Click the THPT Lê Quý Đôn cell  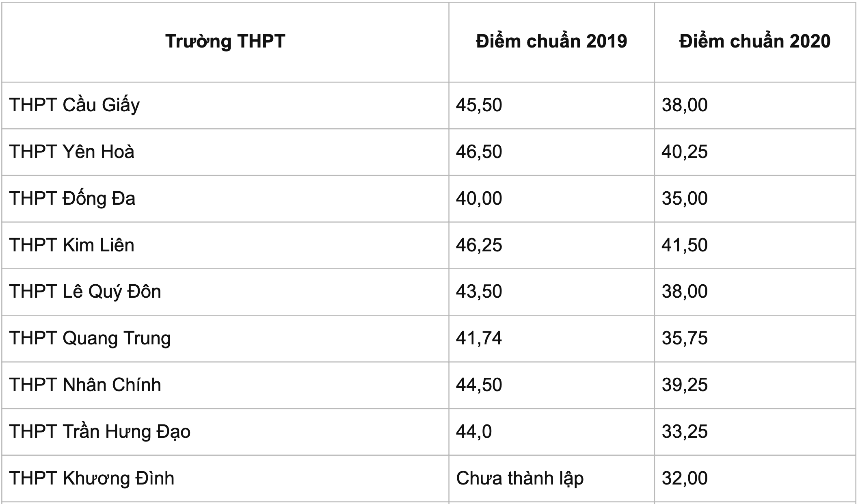click(85, 292)
